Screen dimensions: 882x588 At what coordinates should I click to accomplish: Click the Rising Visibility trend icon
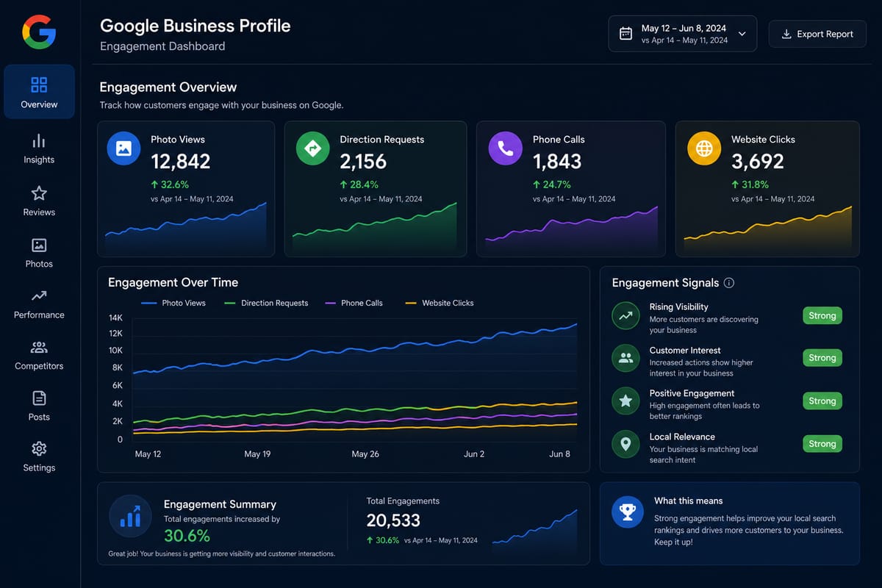(x=625, y=316)
